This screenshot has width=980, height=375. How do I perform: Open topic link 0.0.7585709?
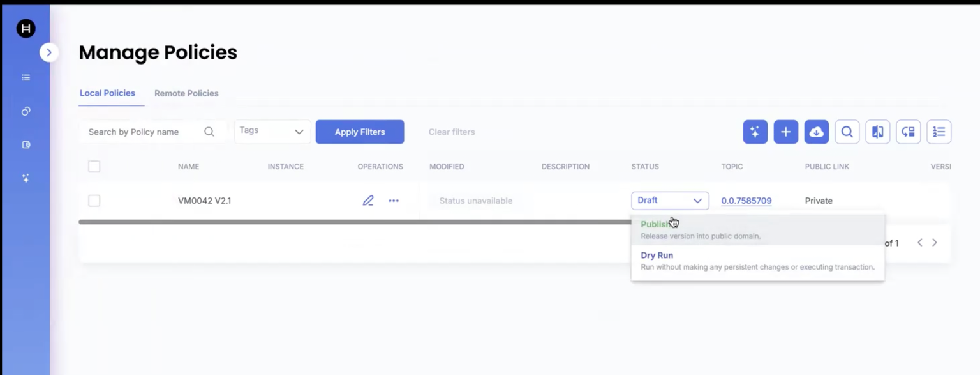[746, 201]
